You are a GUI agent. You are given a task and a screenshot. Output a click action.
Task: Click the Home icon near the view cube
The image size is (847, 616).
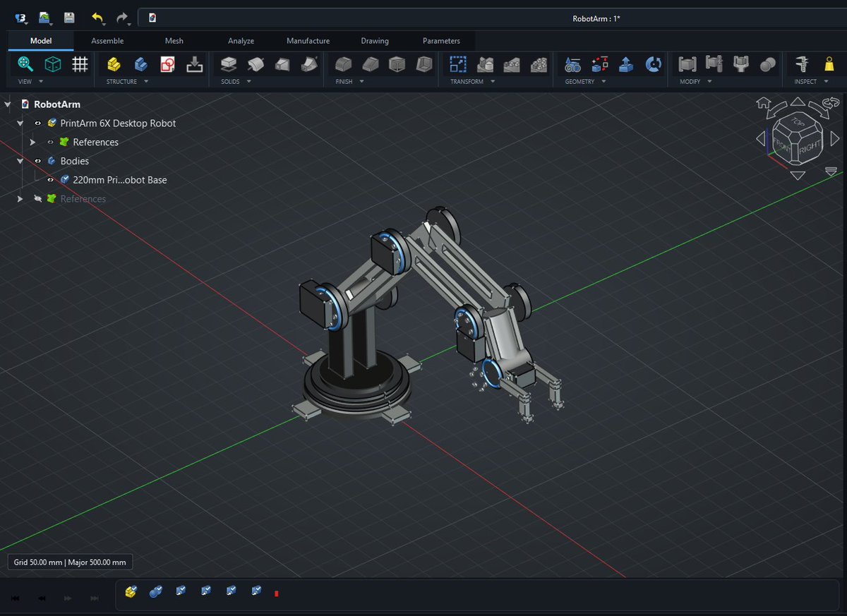(762, 102)
